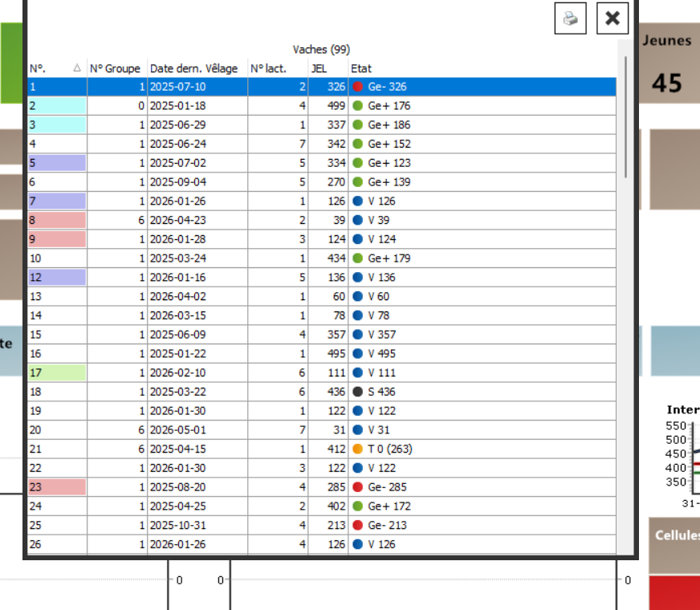Click blue status dot of V 60
This screenshot has height=610, width=700.
[x=357, y=296]
